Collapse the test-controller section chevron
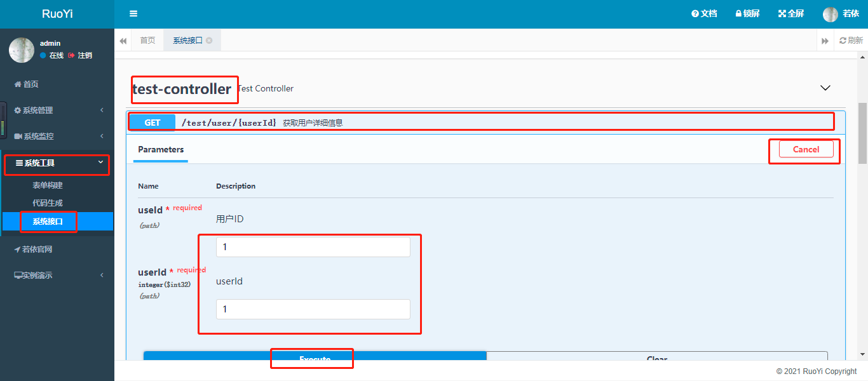 [x=825, y=88]
